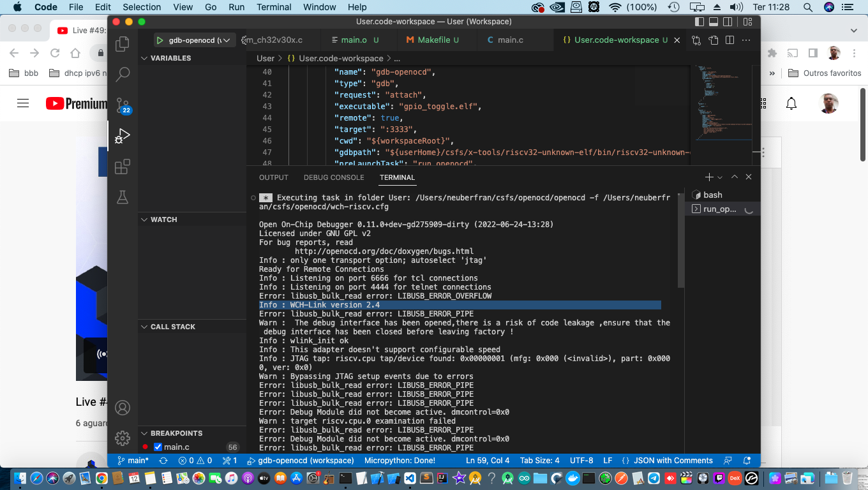The width and height of the screenshot is (868, 490).
Task: Open the Terminal menu in menu bar
Action: (x=274, y=7)
